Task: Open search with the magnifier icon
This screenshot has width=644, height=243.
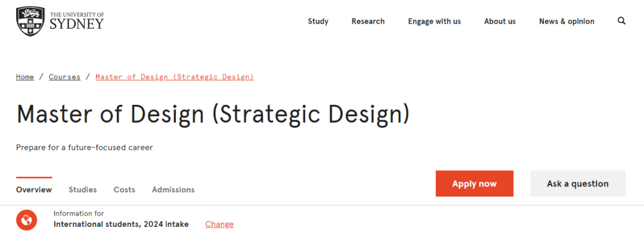Action: point(621,21)
